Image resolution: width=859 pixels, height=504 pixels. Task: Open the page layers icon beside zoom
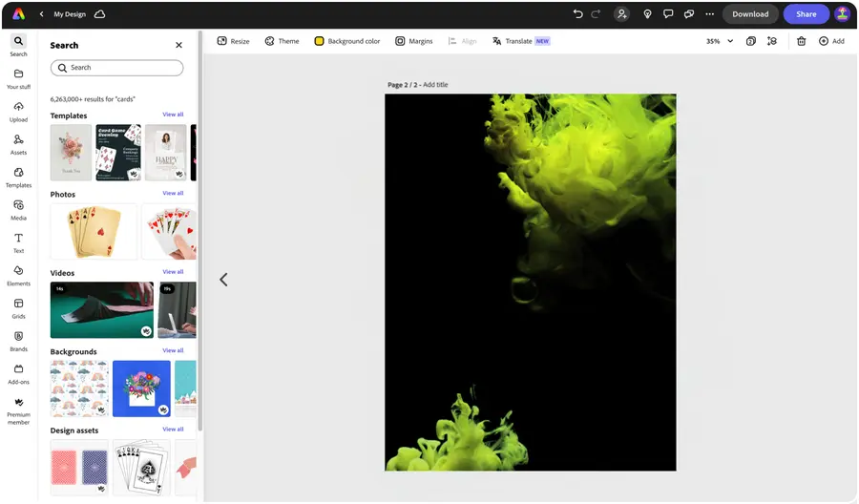pyautogui.click(x=751, y=41)
